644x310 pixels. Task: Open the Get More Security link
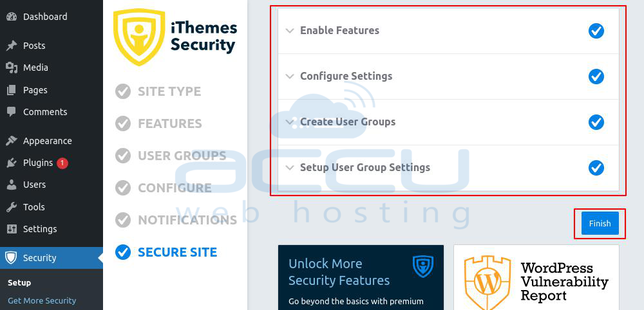pyautogui.click(x=42, y=300)
